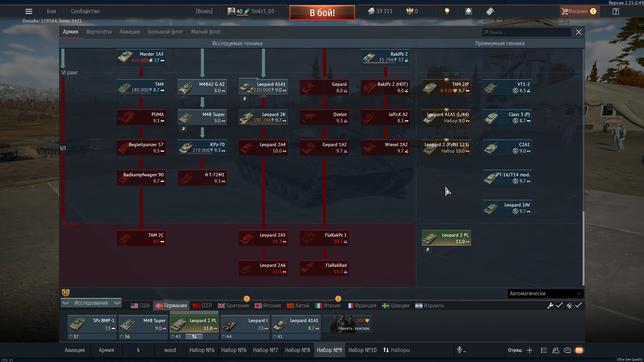This screenshot has height=362, width=644.
Task: Select premium Leopard 2 PL in tree
Action: coord(446,238)
